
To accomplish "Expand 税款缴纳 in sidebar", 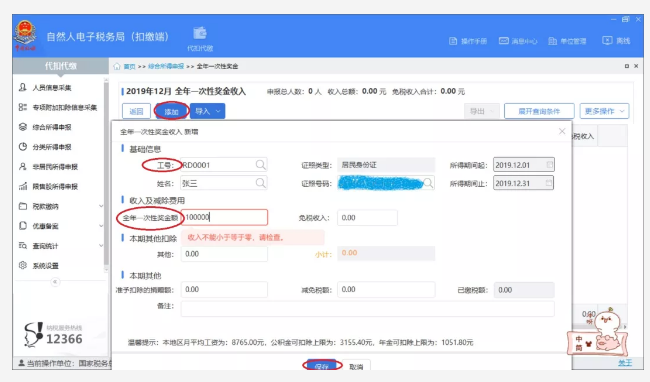I will coord(101,206).
